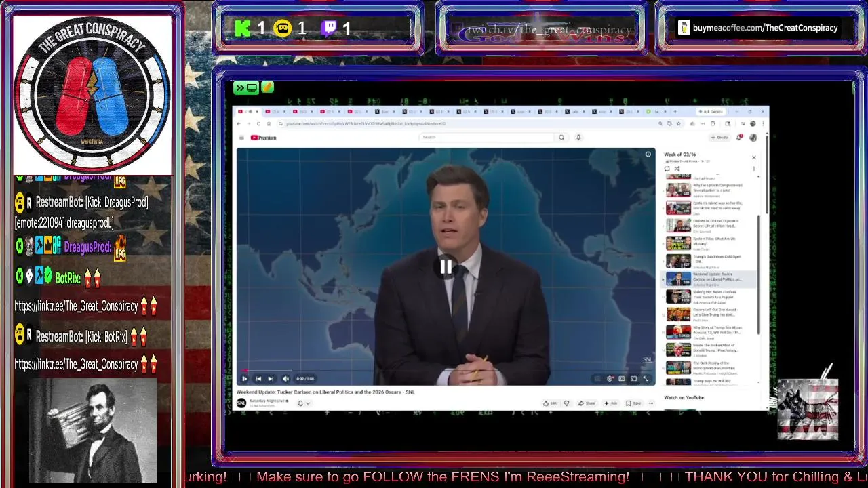Viewport: 868px width, 488px height.
Task: Close the Week of 03/16 playlist panel
Action: [753, 157]
